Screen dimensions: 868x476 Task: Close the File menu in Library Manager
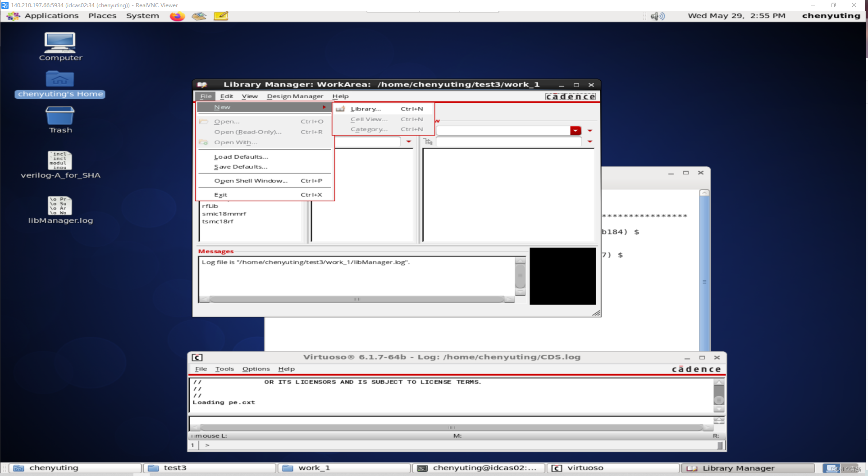206,96
